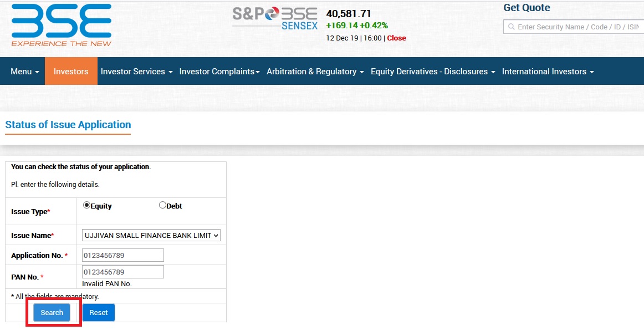
Task: Click the Issue Name label
Action: click(x=33, y=236)
